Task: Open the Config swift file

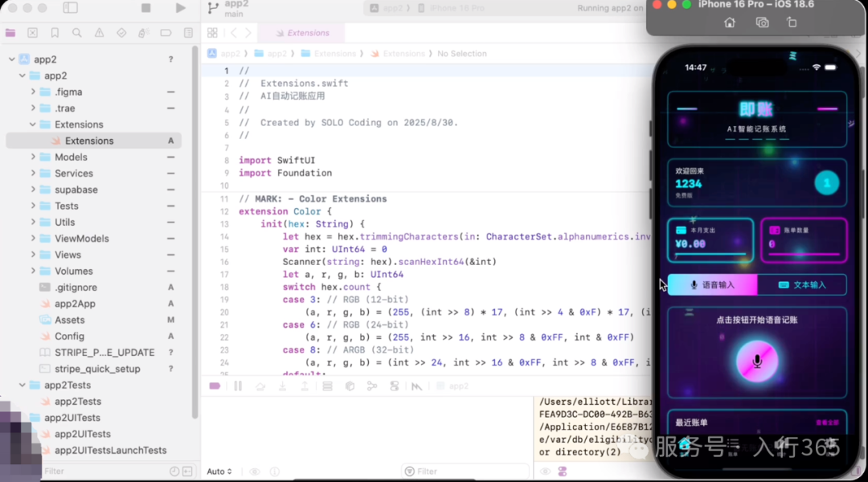Action: [69, 337]
